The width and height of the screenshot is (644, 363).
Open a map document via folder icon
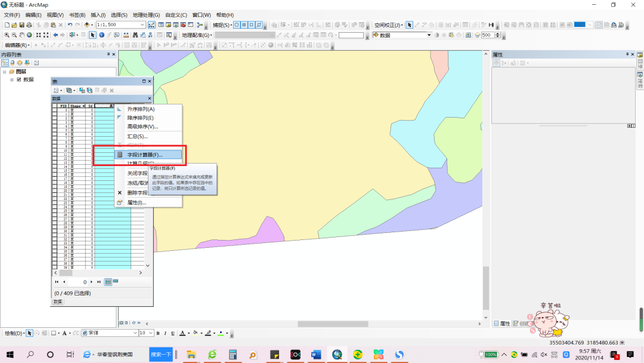(14, 25)
